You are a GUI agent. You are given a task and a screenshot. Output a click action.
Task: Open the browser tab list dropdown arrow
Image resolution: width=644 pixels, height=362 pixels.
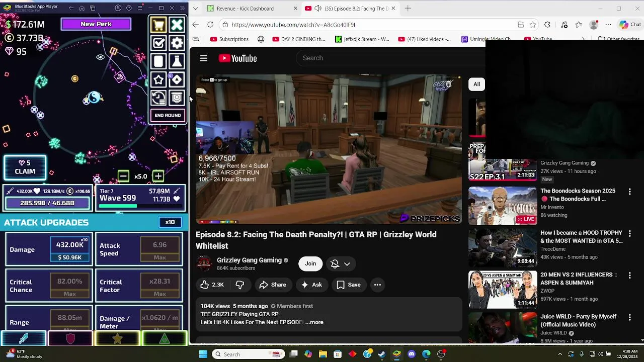[196, 8]
